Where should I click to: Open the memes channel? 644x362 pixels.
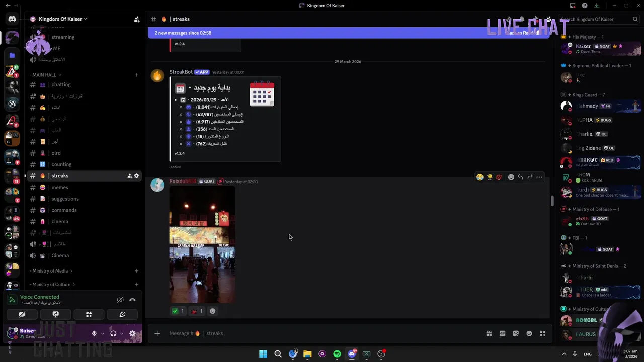coord(84,187)
